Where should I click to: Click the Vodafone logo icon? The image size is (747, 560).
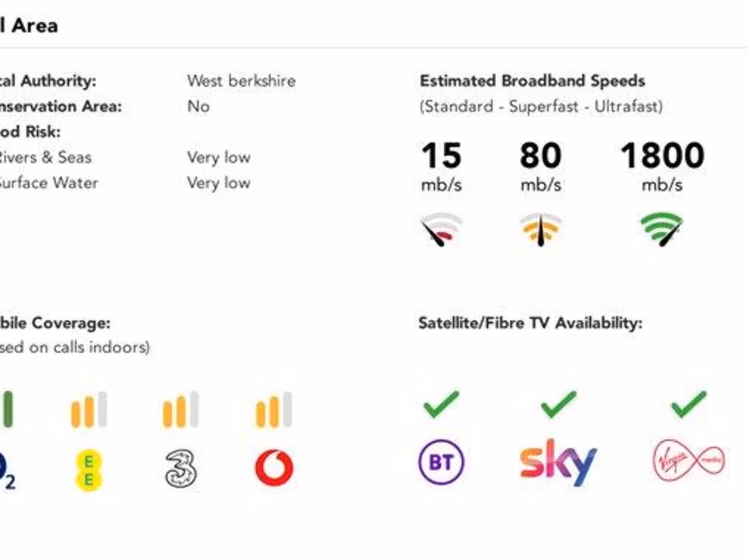tap(274, 468)
